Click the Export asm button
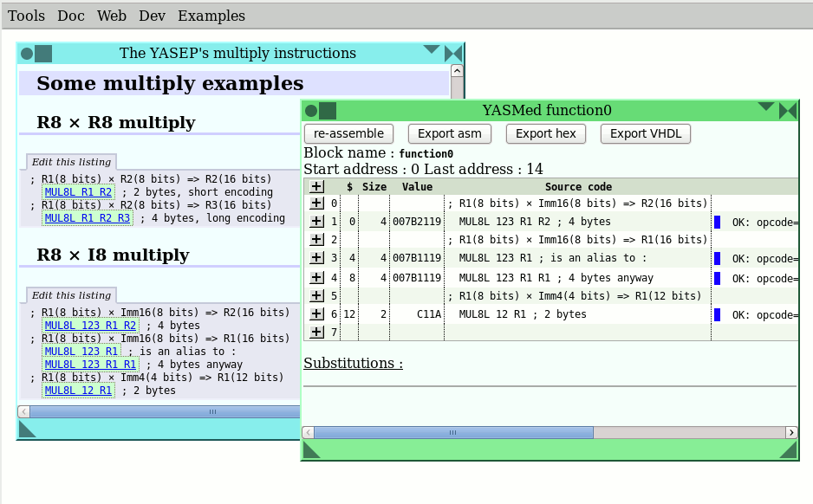The height and width of the screenshot is (504, 813). 450,133
